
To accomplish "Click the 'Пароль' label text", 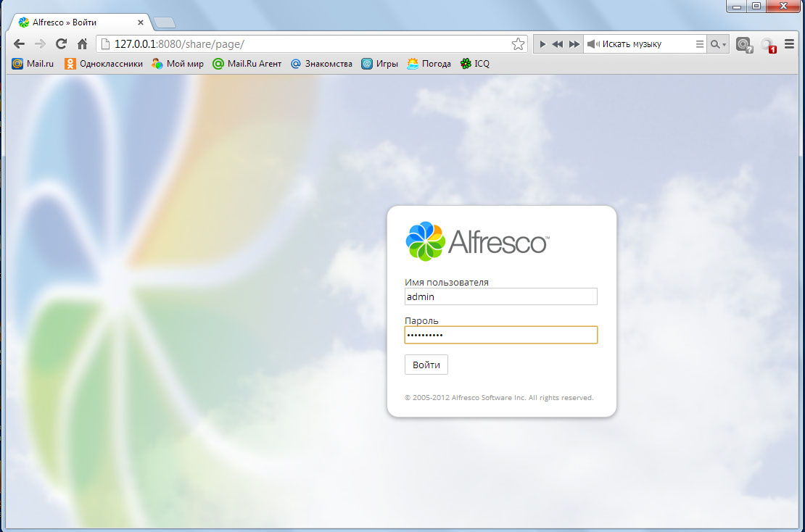I will [x=421, y=320].
